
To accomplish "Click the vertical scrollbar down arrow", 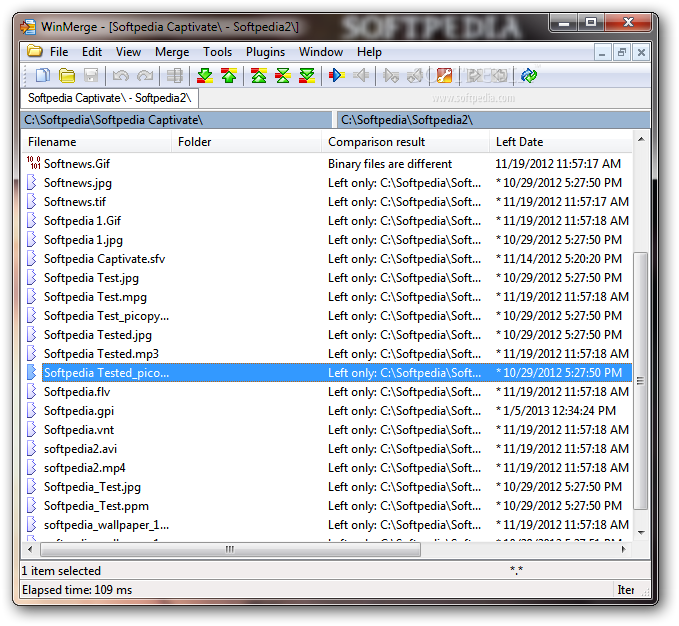I will tap(641, 533).
